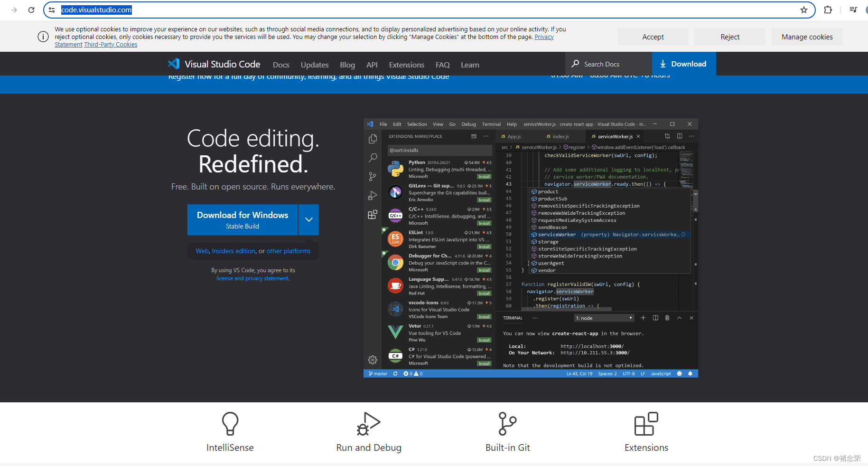The height and width of the screenshot is (466, 868).
Task: Click the GitLens extension icon
Action: (395, 192)
